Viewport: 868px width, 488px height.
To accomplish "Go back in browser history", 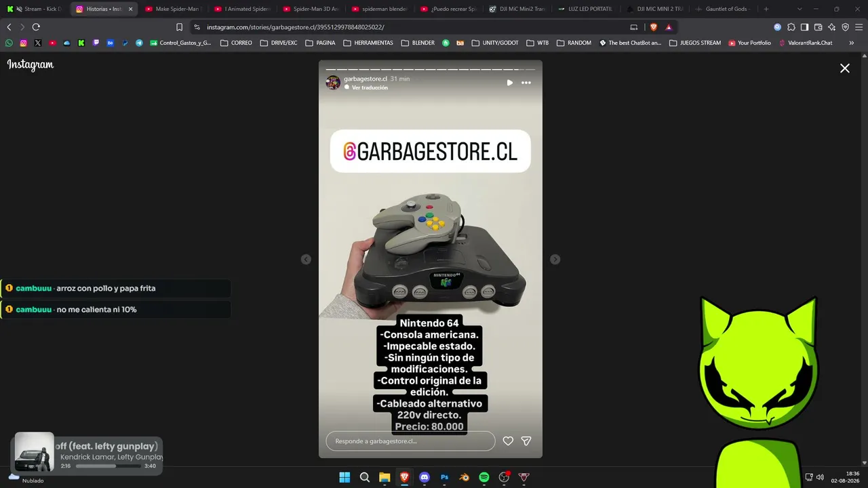I will point(9,27).
